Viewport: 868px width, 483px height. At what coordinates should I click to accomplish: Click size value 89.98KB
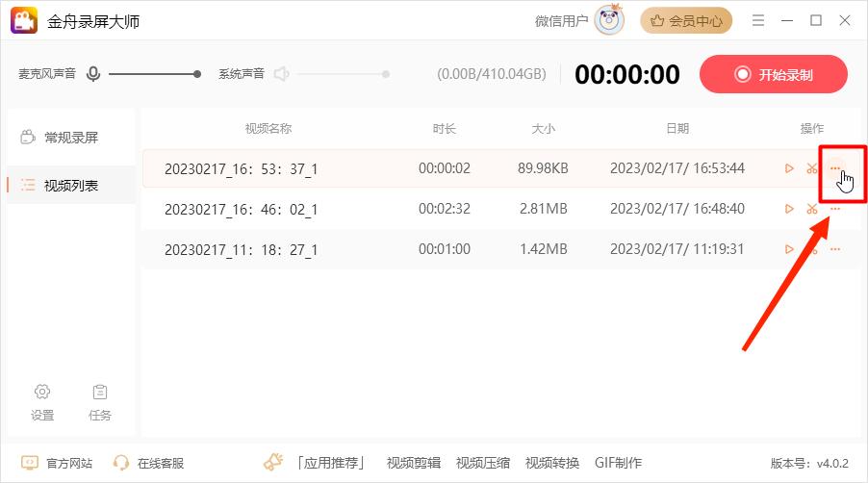coord(543,168)
